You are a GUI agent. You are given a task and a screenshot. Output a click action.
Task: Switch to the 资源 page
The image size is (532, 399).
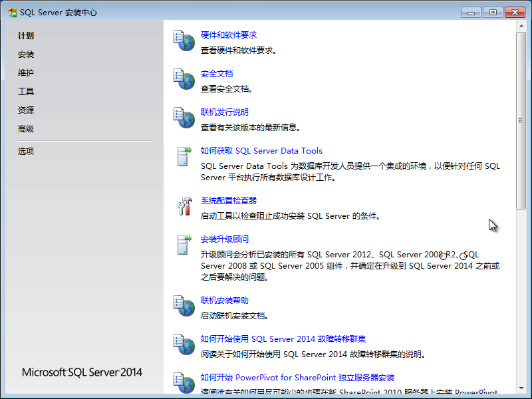[x=26, y=110]
